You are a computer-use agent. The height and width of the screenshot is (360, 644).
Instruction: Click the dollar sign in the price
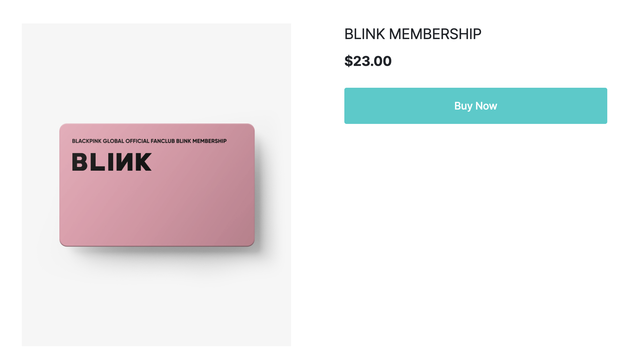click(348, 61)
